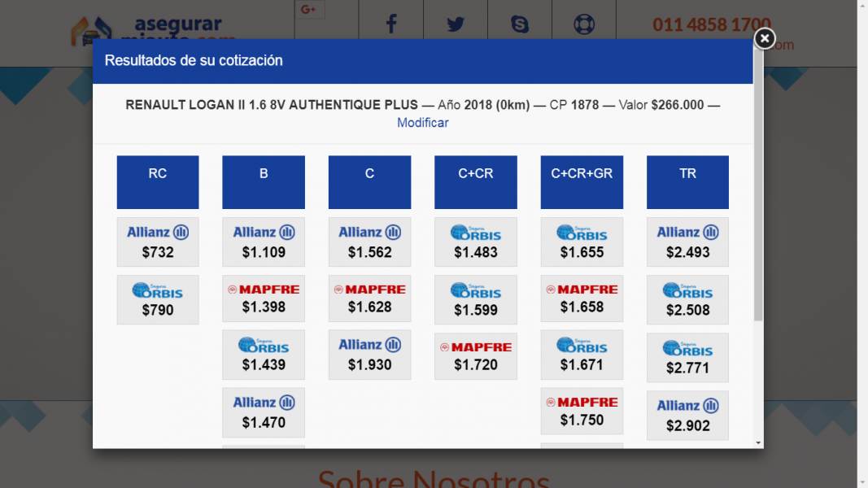868x488 pixels.
Task: Select Mapfre C+CR+GR quote for $1.750
Action: (x=582, y=411)
